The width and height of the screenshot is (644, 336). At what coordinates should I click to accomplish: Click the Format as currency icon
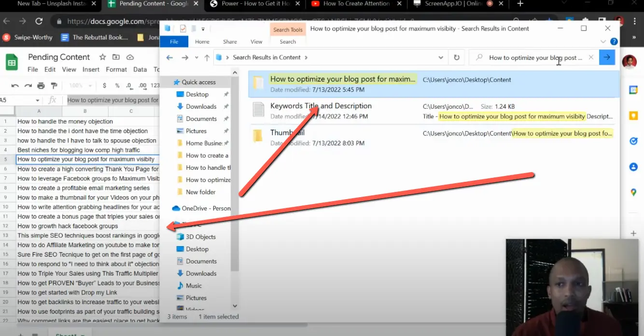point(105,86)
